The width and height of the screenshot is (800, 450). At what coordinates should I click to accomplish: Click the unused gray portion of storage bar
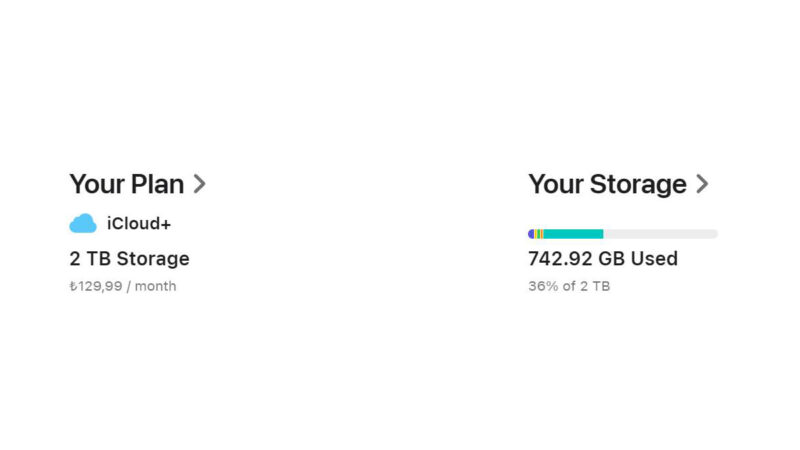point(661,234)
